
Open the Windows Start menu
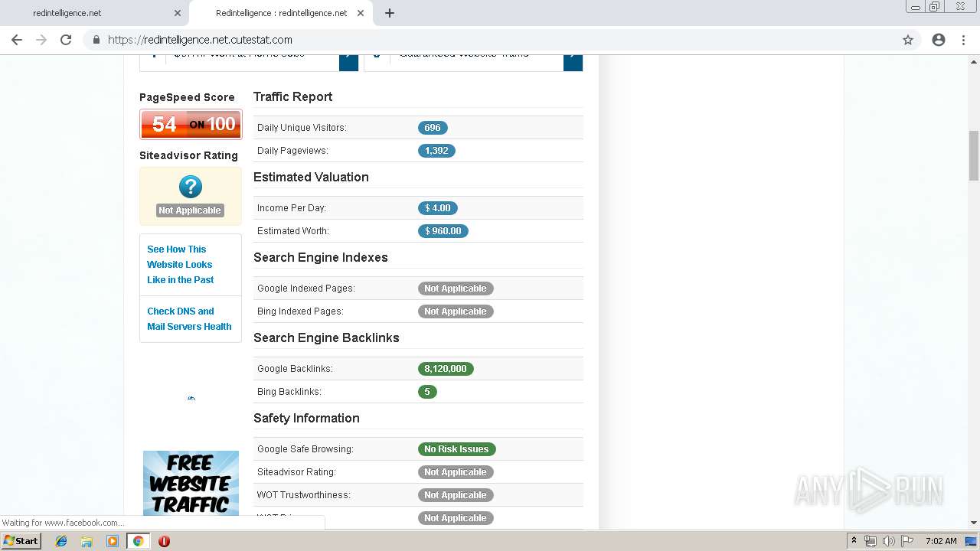tap(21, 540)
